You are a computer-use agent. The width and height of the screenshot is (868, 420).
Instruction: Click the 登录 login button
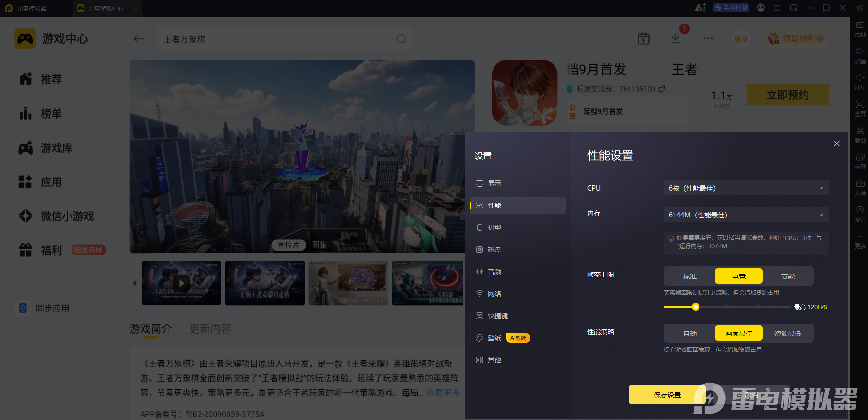tap(741, 38)
